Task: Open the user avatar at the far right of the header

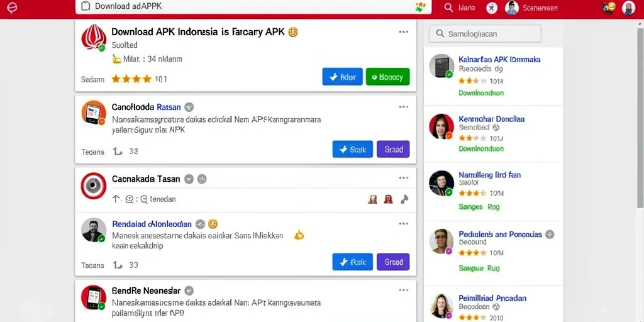Action: point(629,8)
